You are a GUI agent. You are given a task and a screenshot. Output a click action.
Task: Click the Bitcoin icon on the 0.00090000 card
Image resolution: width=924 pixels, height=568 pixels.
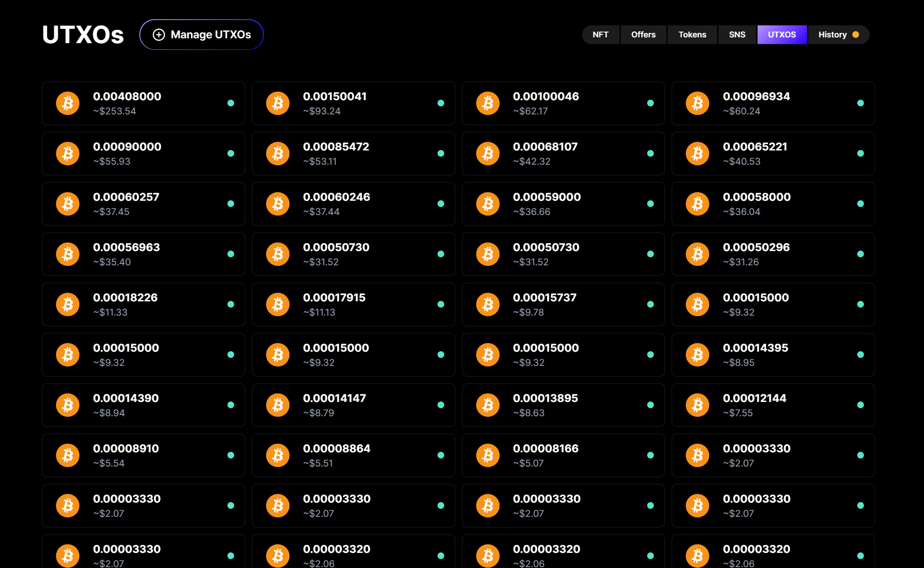coord(68,154)
